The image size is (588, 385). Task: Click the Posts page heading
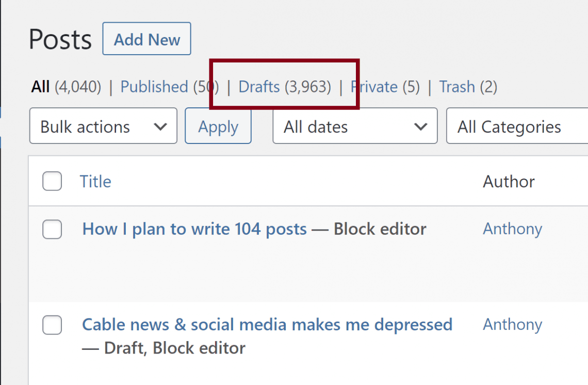point(60,39)
